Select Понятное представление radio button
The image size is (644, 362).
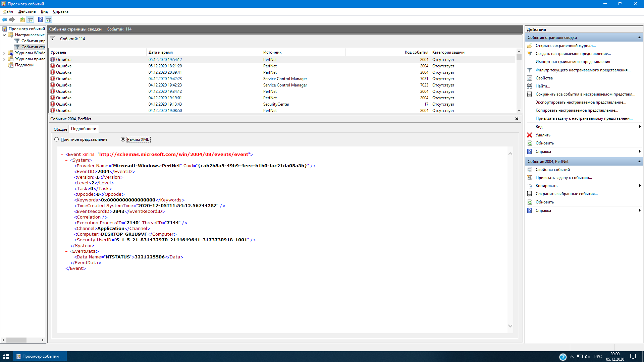coord(56,139)
